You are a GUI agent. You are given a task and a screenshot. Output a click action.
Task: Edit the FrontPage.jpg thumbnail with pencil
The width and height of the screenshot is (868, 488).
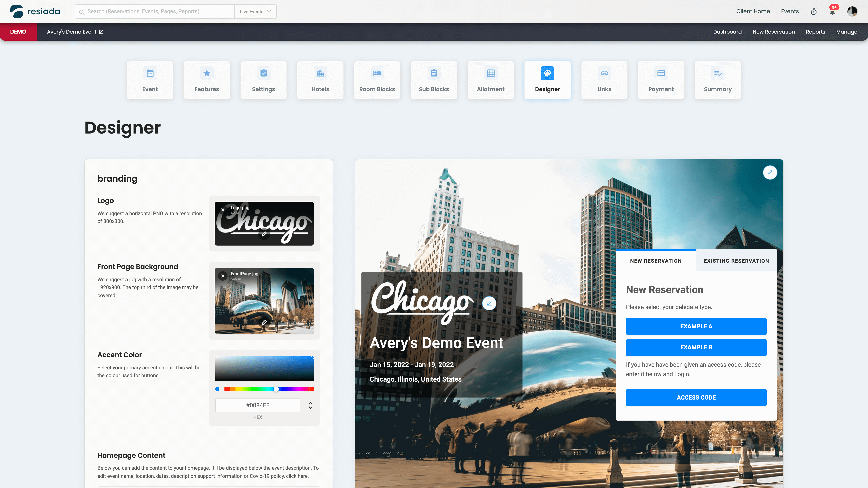pos(264,322)
